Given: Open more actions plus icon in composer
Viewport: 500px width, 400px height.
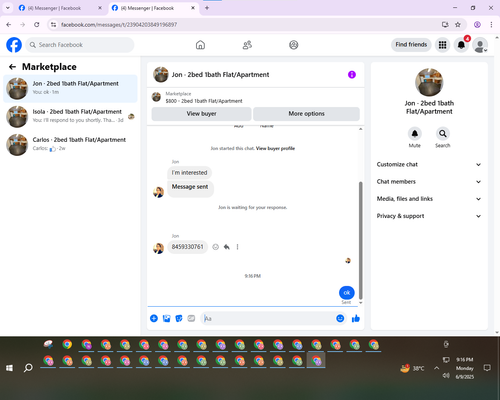Looking at the screenshot, I should tap(154, 318).
